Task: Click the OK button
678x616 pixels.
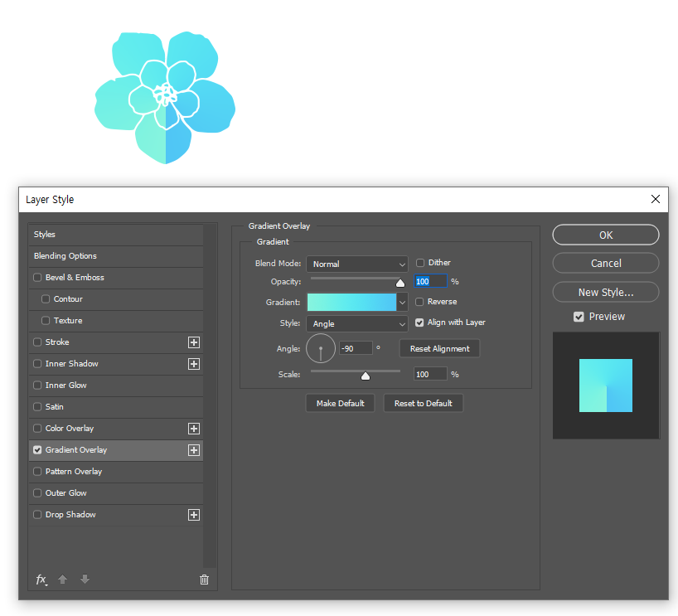Action: click(x=605, y=235)
